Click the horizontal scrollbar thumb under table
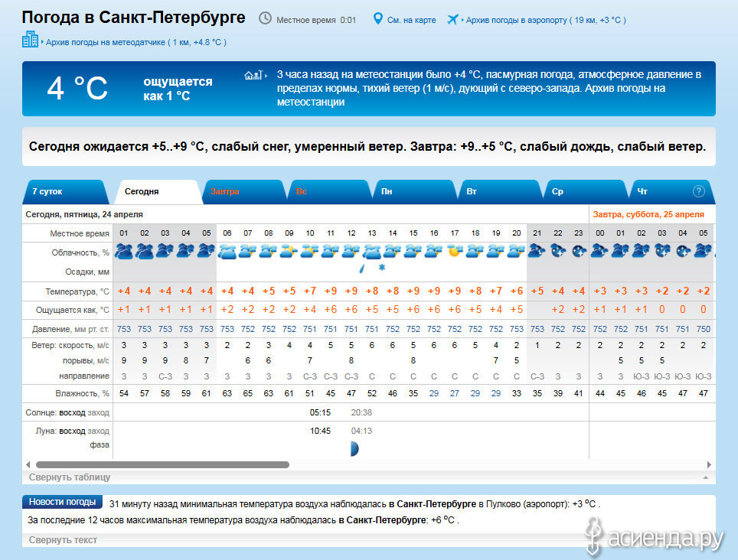Screen dimensions: 738x560 162,464
